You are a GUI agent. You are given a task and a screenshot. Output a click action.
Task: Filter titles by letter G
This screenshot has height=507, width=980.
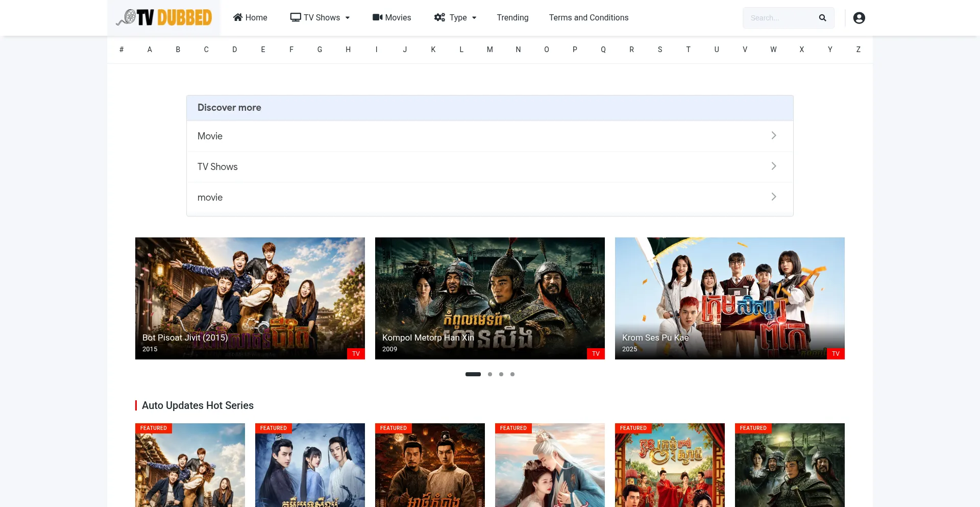click(x=320, y=50)
